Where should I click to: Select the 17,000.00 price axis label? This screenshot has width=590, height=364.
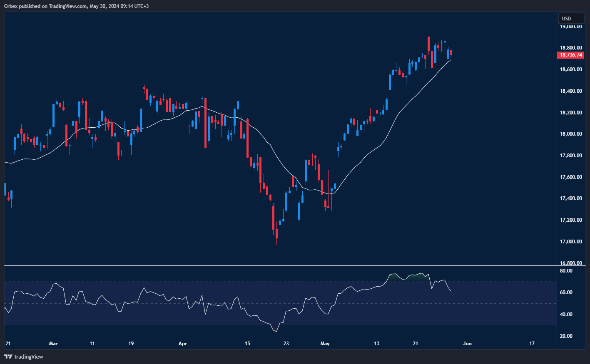[570, 242]
